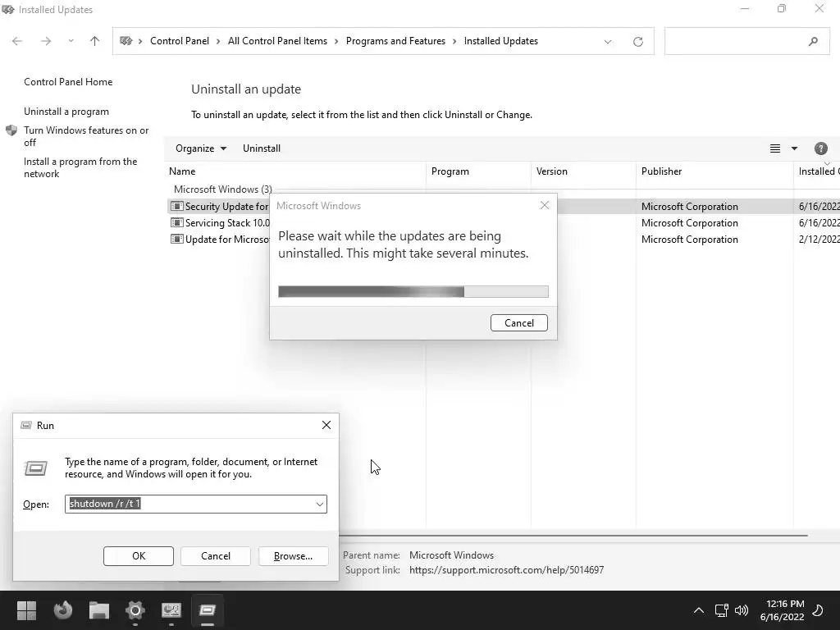Viewport: 840px width, 630px height.
Task: Open Firefox from the taskbar
Action: point(63,610)
